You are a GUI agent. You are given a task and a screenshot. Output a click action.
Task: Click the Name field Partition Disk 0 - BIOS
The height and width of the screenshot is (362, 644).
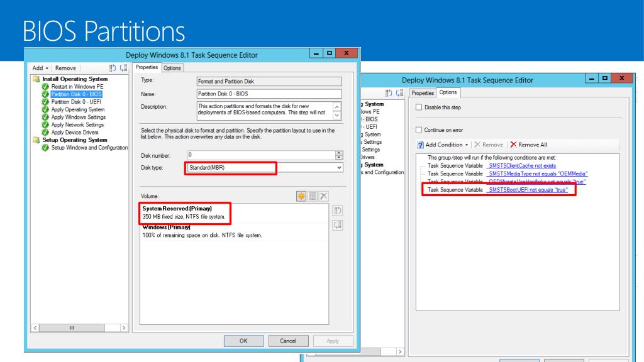pos(269,94)
